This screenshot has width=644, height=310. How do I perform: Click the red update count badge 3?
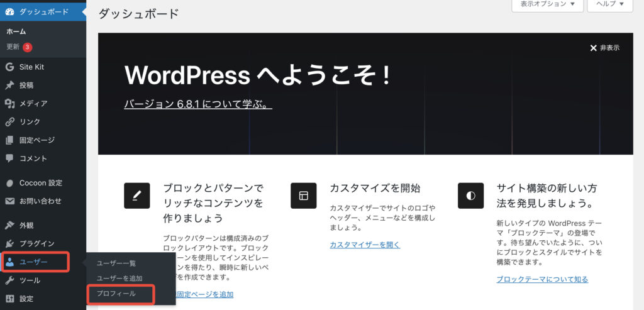27,47
